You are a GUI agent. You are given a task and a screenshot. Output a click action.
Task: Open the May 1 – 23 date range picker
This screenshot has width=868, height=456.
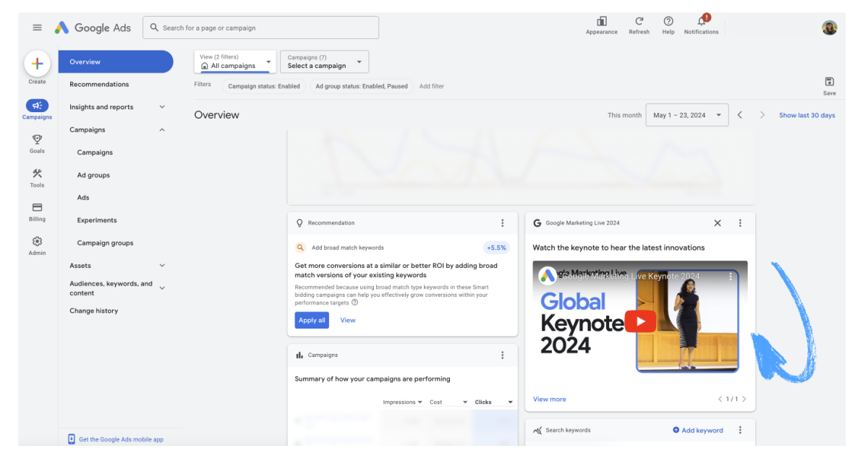coord(686,114)
